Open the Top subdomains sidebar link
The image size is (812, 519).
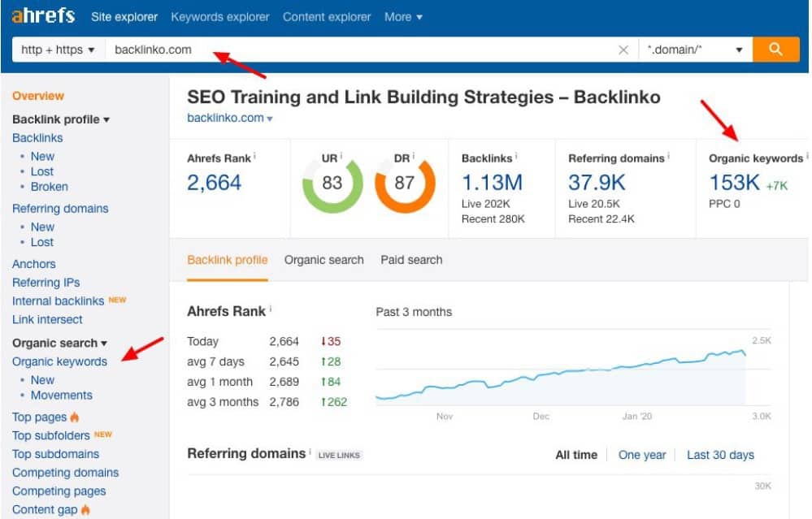55,454
